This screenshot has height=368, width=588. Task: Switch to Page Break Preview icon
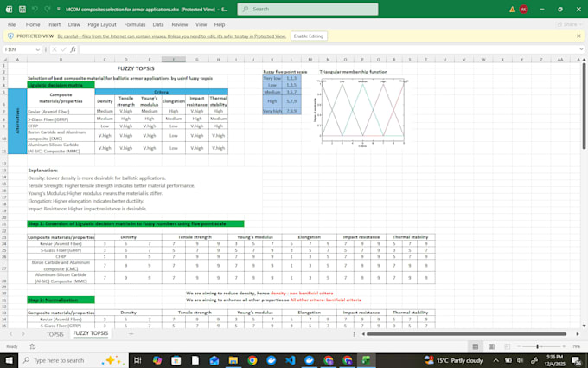point(507,346)
